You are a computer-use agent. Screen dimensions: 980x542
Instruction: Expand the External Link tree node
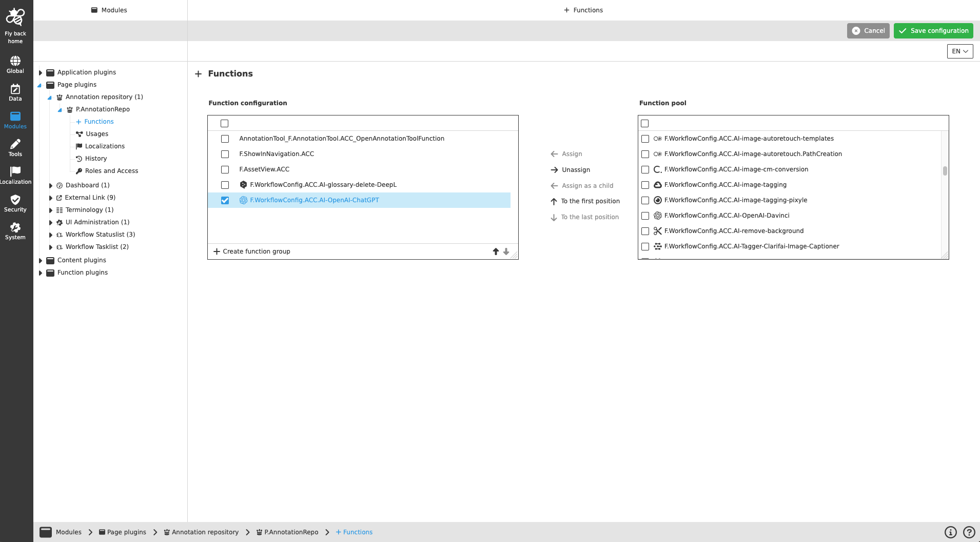click(x=50, y=197)
